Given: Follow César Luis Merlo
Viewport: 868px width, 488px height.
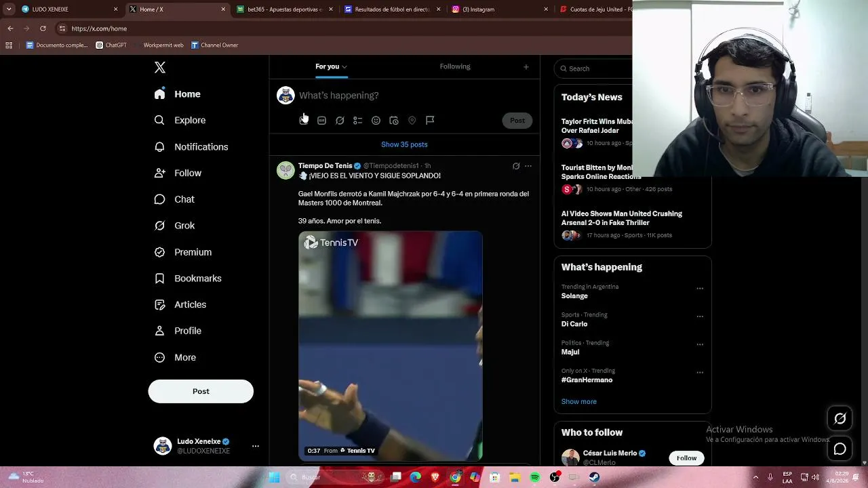Looking at the screenshot, I should [686, 458].
